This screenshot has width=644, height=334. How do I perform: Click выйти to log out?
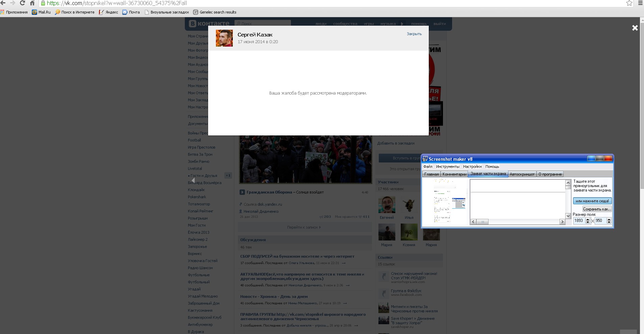tap(440, 24)
